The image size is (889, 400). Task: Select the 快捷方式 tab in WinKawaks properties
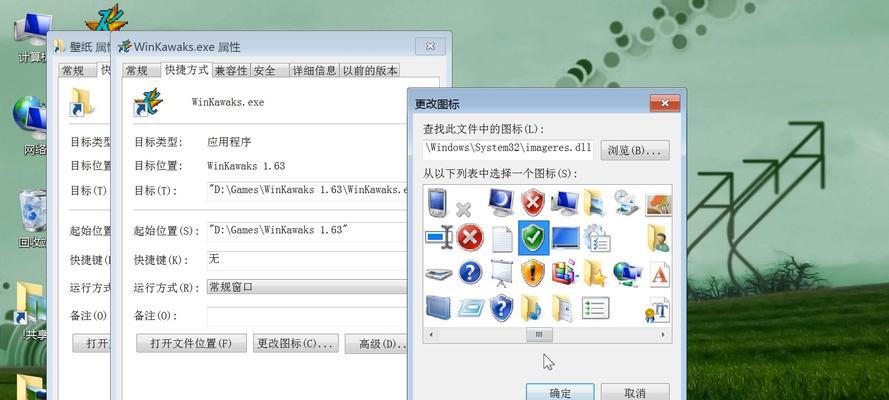[187, 70]
